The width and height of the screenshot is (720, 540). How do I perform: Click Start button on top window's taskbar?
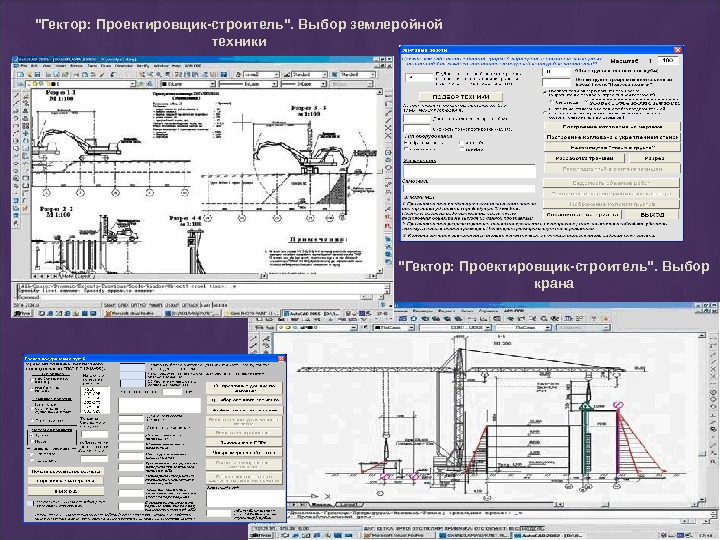click(x=22, y=314)
